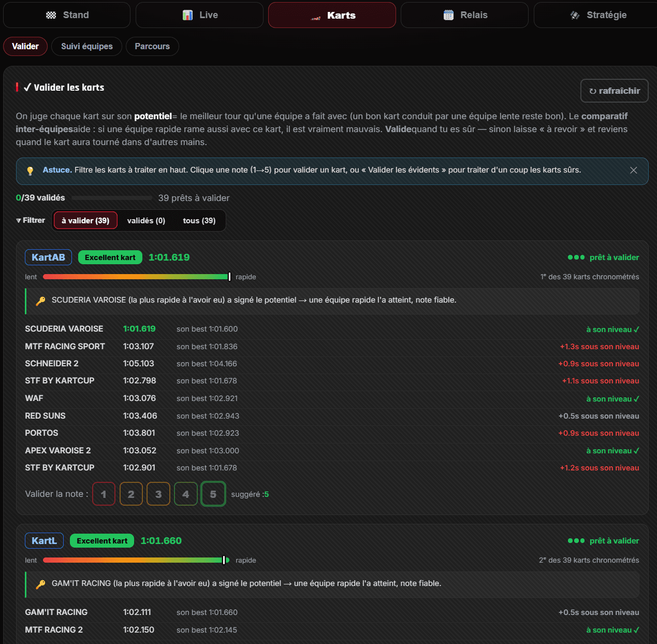Viewport: 657px width, 644px height.
Task: Click Excellent kart badge on KartAB
Action: [x=110, y=257]
